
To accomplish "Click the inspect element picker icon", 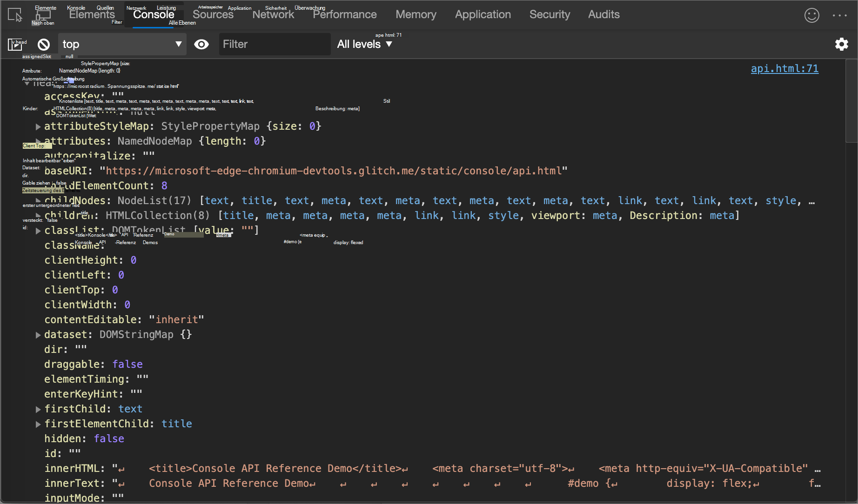I will coord(15,15).
